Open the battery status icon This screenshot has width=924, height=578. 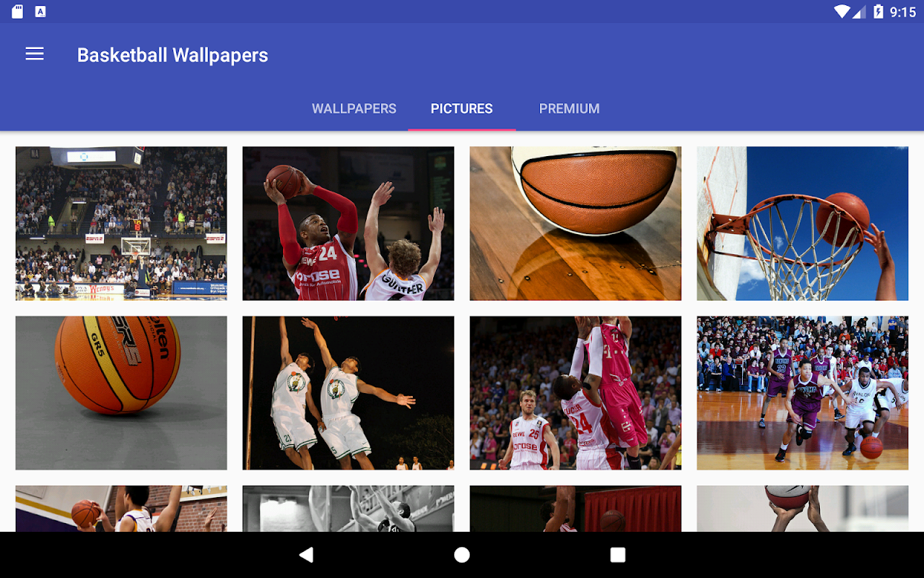(879, 12)
